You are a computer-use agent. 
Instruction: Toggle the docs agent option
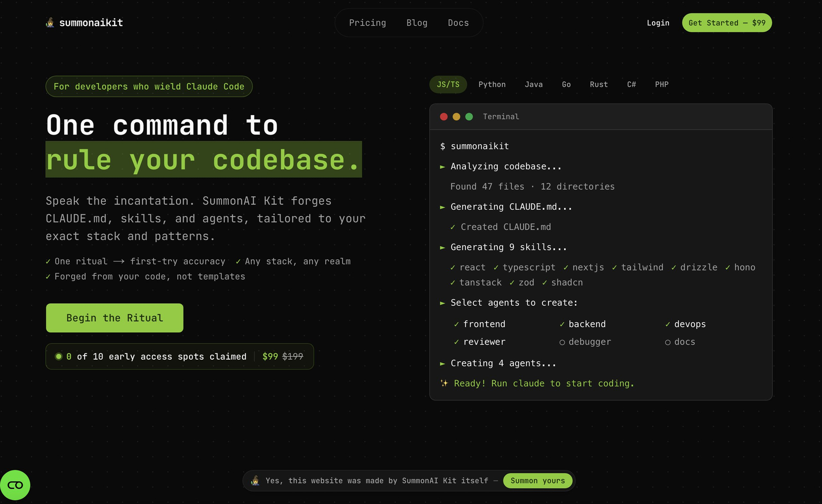tap(680, 342)
